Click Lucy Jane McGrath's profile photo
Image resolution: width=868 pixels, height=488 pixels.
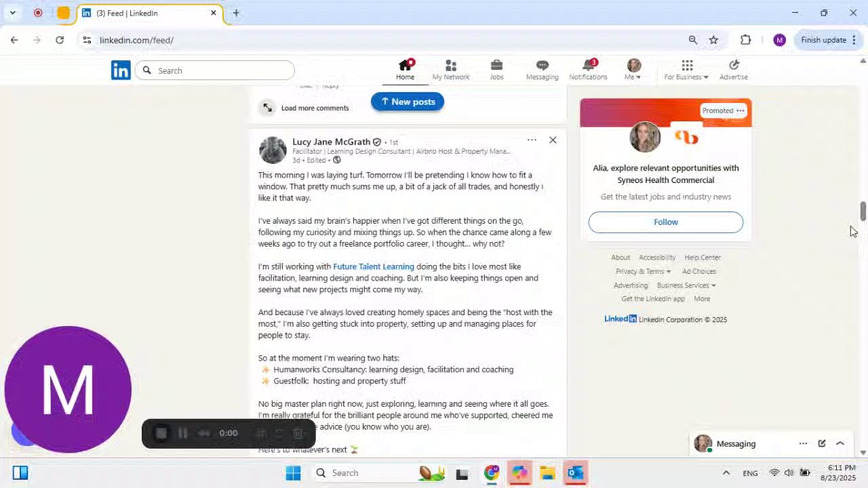(x=273, y=150)
